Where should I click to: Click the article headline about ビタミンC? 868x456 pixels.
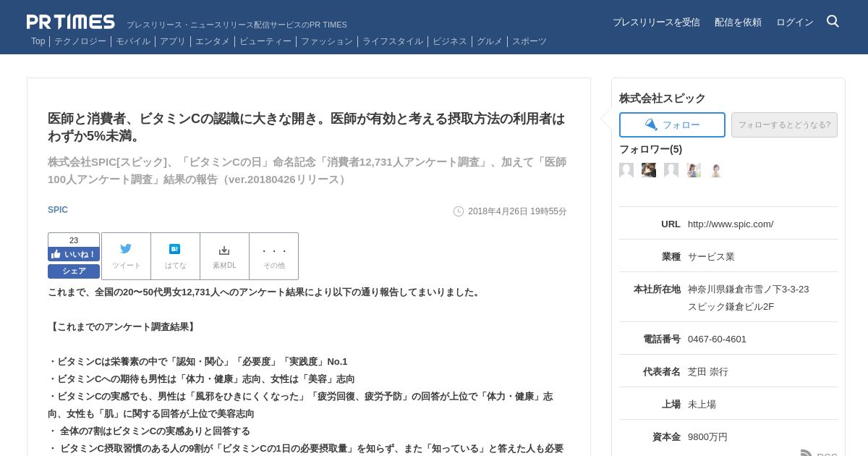click(306, 127)
